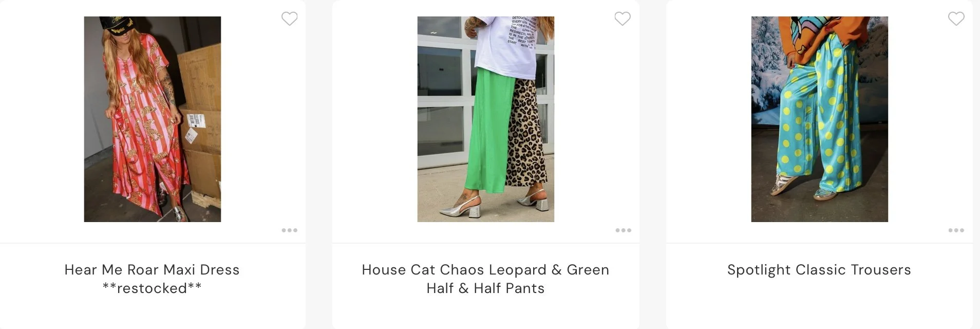Click the **restocked** label under the maxi dress

[x=152, y=288]
